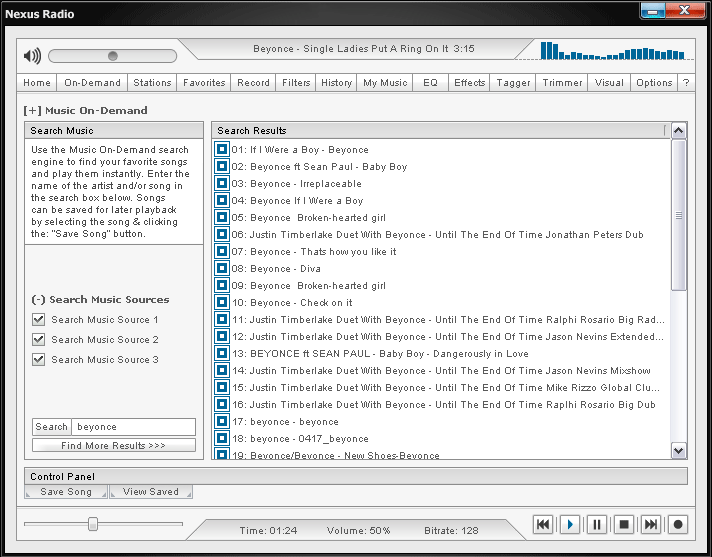This screenshot has width=712, height=557.
Task: Skip to next track button
Action: pos(651,525)
